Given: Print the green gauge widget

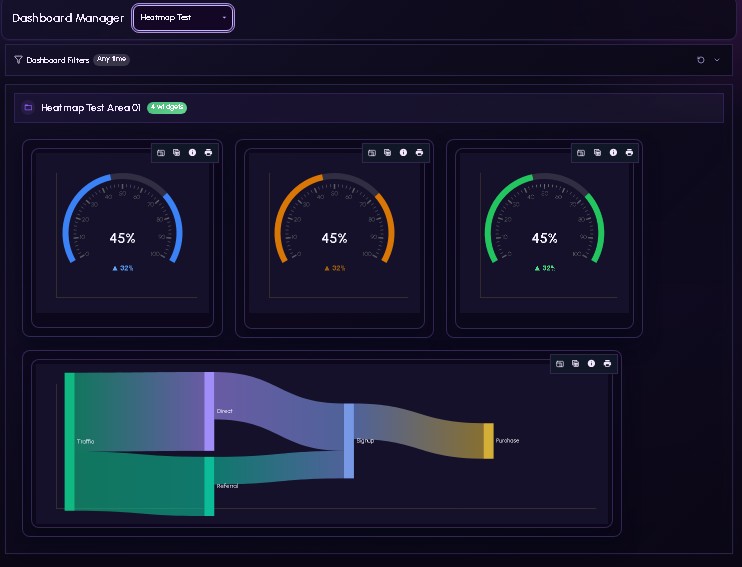Looking at the screenshot, I should click(x=629, y=153).
